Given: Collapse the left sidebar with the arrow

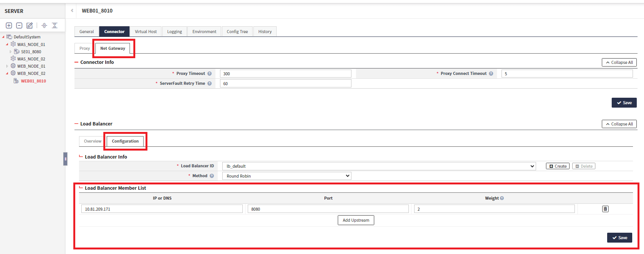Looking at the screenshot, I should coord(72,11).
